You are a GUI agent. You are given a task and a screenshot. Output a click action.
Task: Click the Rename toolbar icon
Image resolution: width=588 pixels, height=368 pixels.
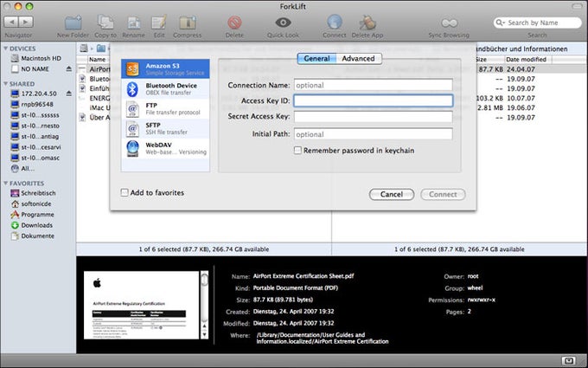pyautogui.click(x=133, y=23)
